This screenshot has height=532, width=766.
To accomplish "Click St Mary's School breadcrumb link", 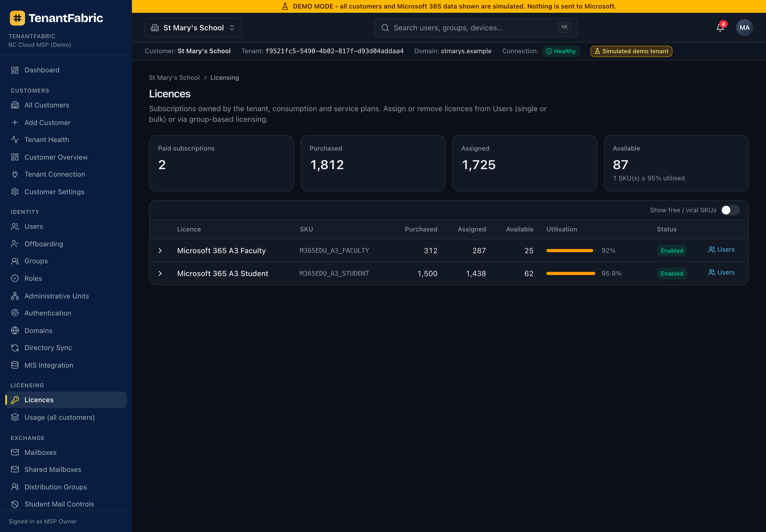I will [174, 78].
